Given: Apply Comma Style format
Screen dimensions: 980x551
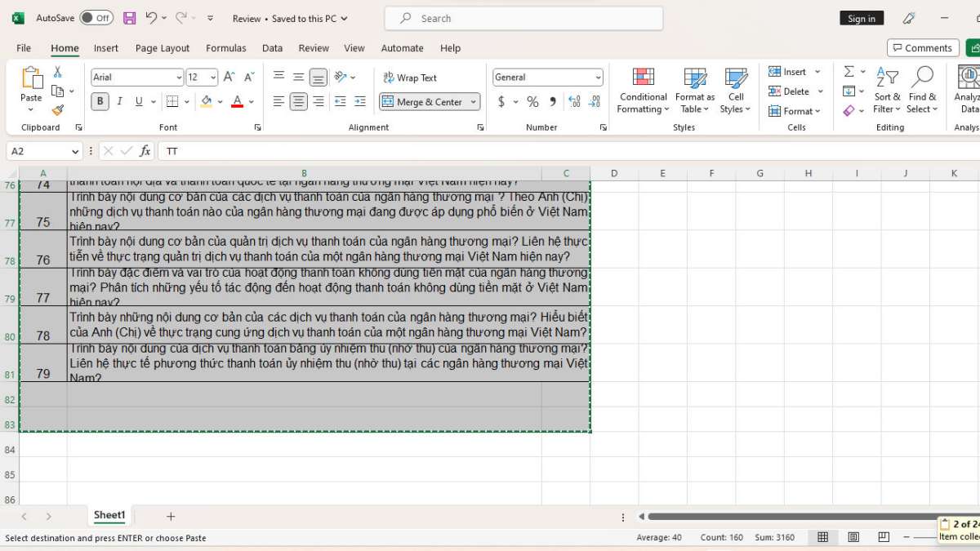Looking at the screenshot, I should tap(553, 102).
